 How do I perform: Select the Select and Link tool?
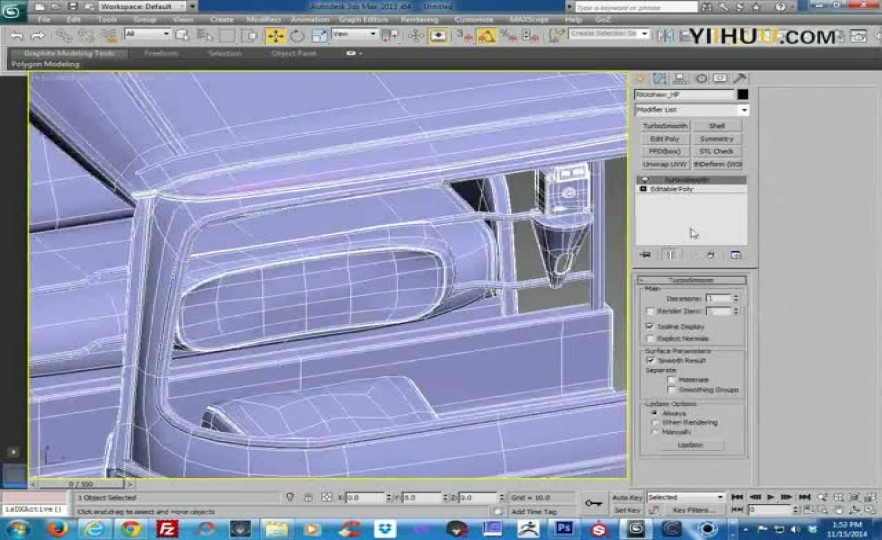click(64, 36)
